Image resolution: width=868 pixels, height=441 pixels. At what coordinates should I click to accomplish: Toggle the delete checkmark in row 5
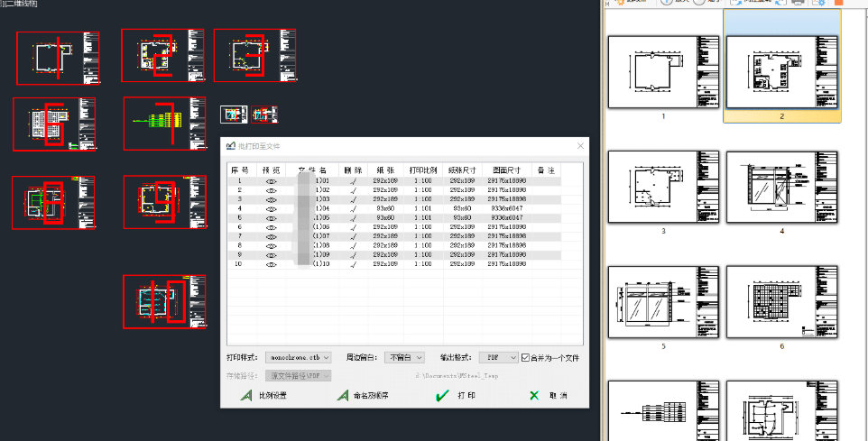353,218
